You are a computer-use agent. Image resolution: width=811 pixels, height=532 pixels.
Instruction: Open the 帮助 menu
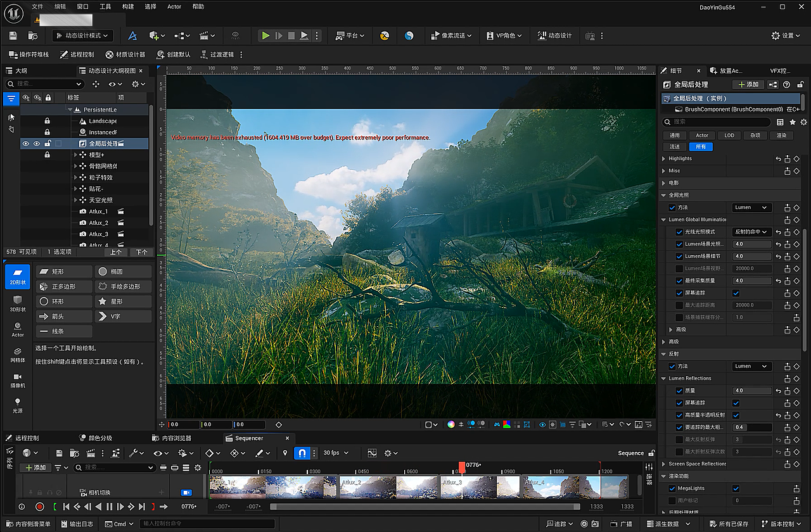tap(198, 6)
